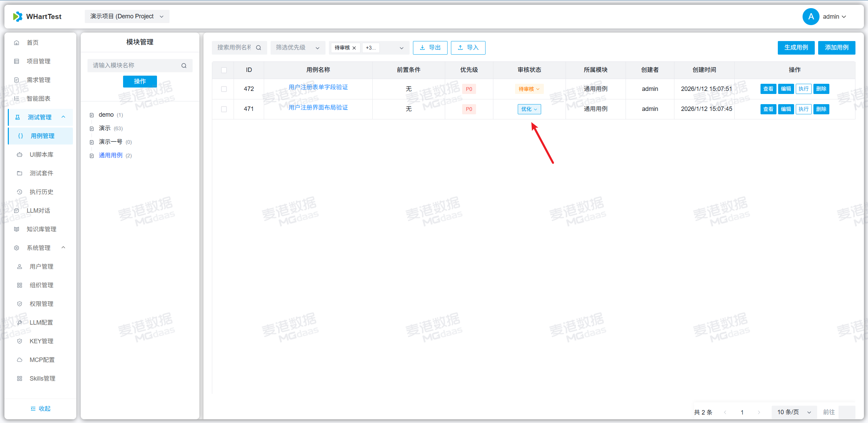This screenshot has width=868, height=423.
Task: Click the search icon in the module name field
Action: [184, 65]
